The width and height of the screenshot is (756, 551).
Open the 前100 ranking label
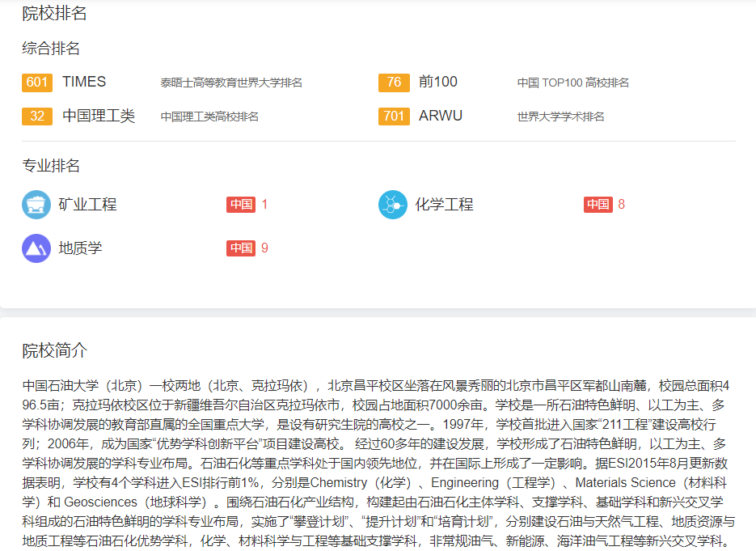[437, 82]
